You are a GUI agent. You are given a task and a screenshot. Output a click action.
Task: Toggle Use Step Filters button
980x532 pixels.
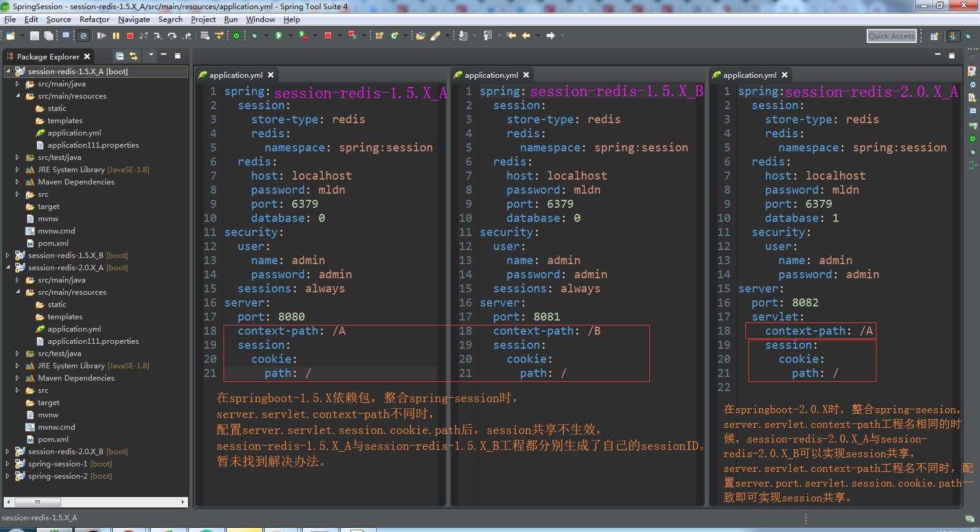pyautogui.click(x=219, y=36)
